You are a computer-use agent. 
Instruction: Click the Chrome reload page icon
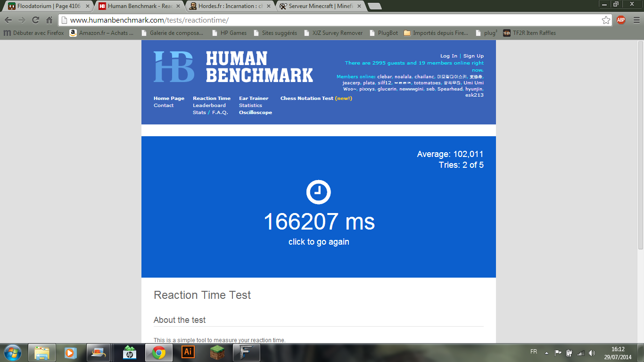(x=35, y=20)
